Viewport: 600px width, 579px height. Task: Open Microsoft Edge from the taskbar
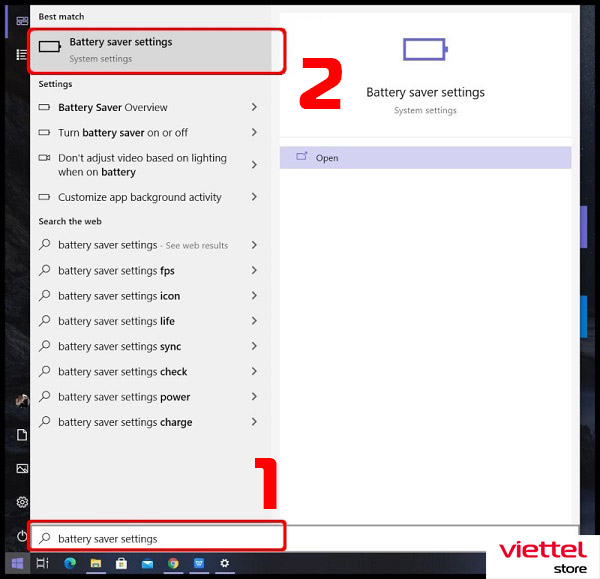[70, 563]
